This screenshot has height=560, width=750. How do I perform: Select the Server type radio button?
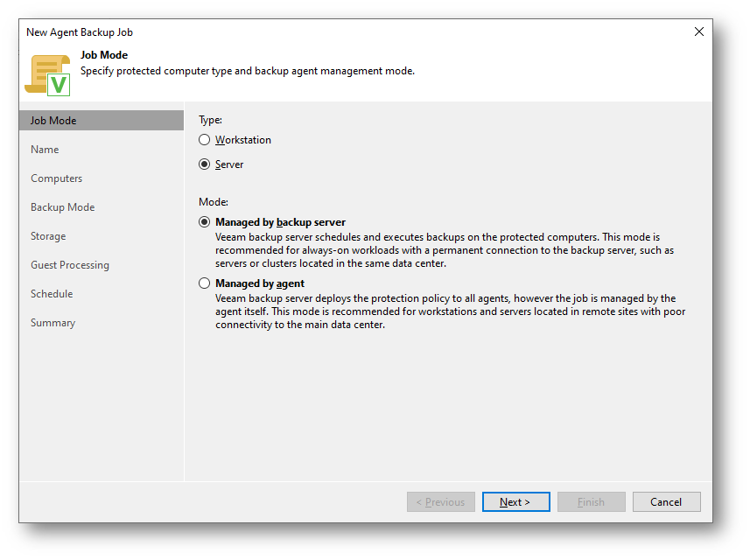[x=205, y=164]
